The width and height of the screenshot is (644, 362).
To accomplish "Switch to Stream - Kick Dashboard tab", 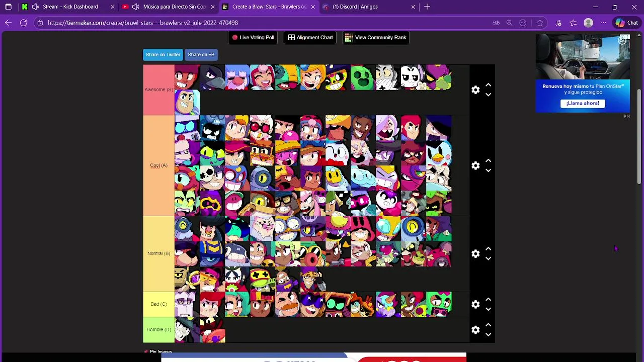I will 68,7.
